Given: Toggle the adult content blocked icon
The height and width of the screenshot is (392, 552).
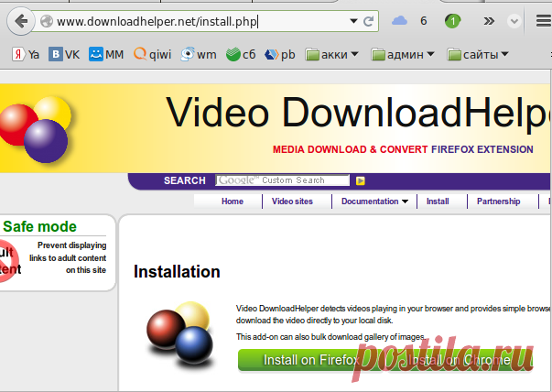Looking at the screenshot, I should tap(10, 261).
